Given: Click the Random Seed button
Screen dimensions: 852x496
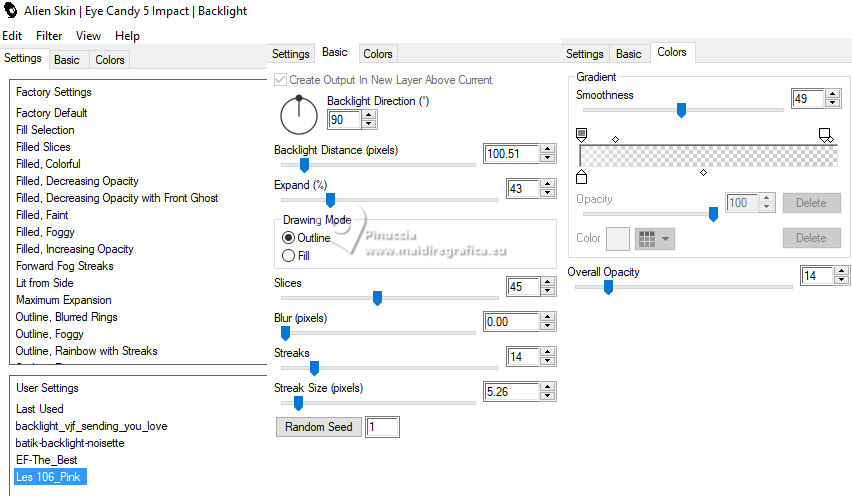Looking at the screenshot, I should click(318, 427).
